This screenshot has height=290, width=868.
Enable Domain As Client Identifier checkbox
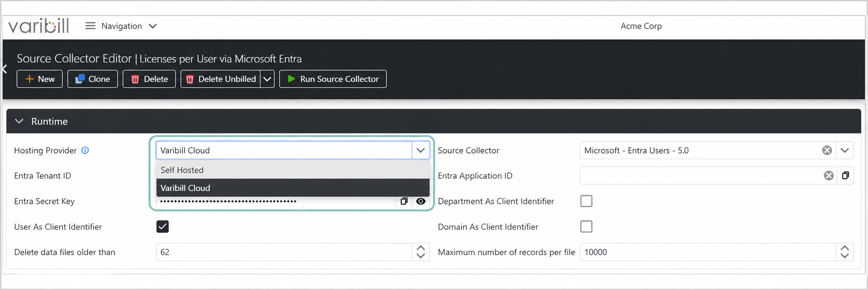pyautogui.click(x=586, y=226)
